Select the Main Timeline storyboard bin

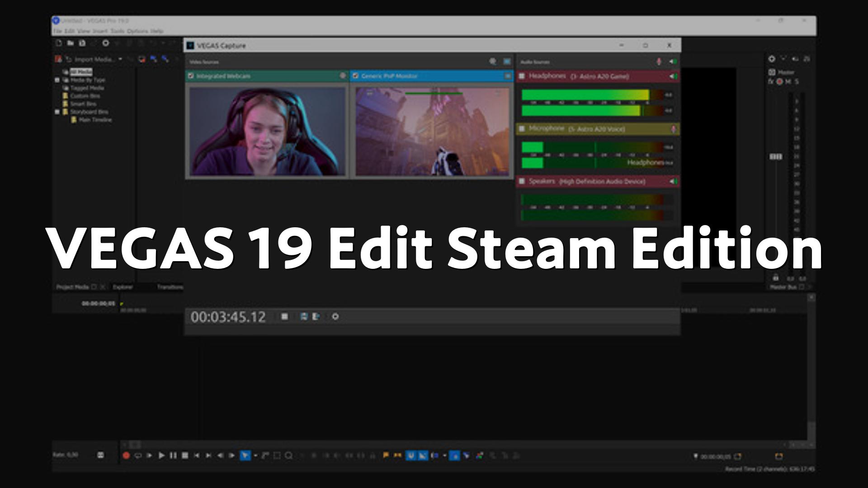point(95,120)
